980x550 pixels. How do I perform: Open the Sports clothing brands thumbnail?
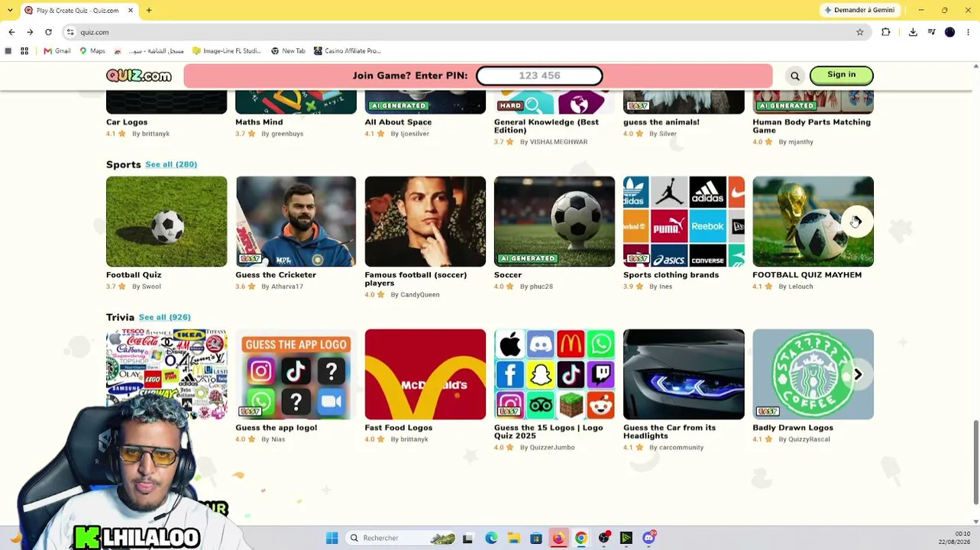point(684,222)
